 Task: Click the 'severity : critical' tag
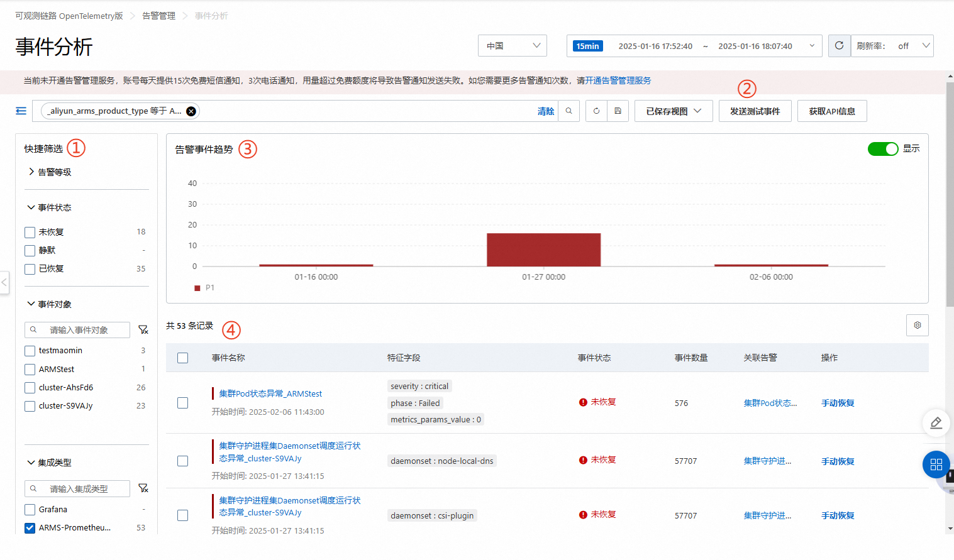(x=419, y=386)
